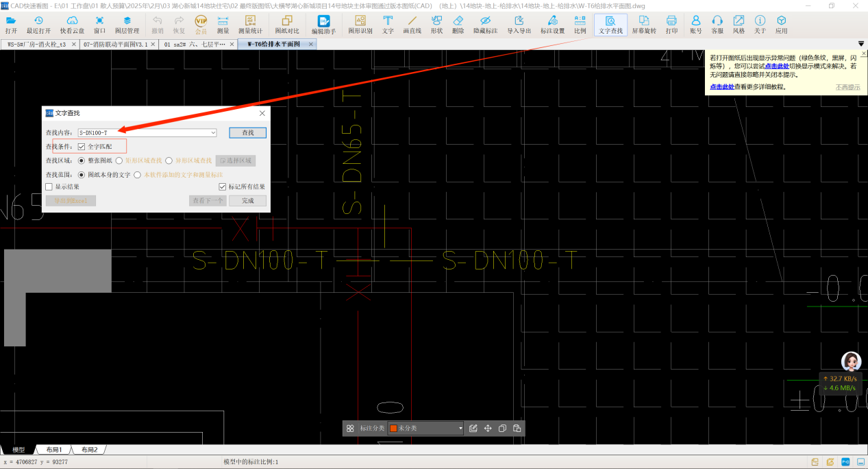Click the 查找 search button
Image resolution: width=868 pixels, height=469 pixels.
point(247,132)
